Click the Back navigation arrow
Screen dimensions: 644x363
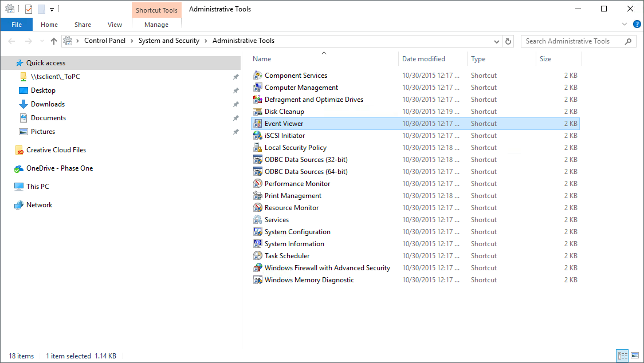pos(11,41)
